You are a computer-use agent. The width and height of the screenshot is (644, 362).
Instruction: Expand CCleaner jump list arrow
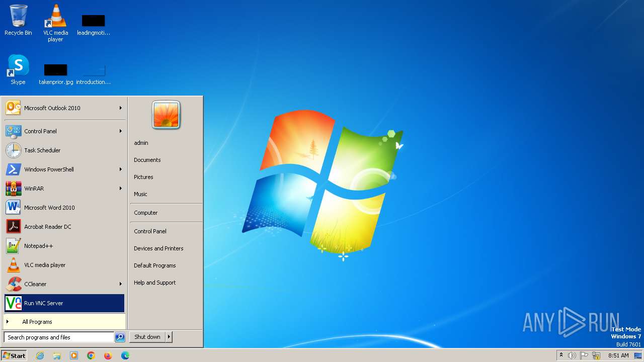121,284
